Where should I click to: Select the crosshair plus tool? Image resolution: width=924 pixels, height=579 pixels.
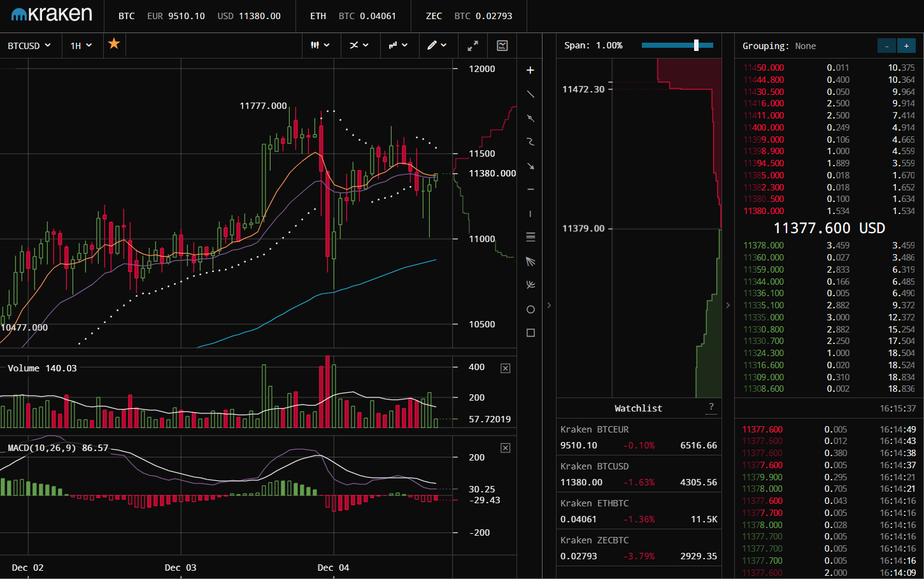click(x=530, y=70)
